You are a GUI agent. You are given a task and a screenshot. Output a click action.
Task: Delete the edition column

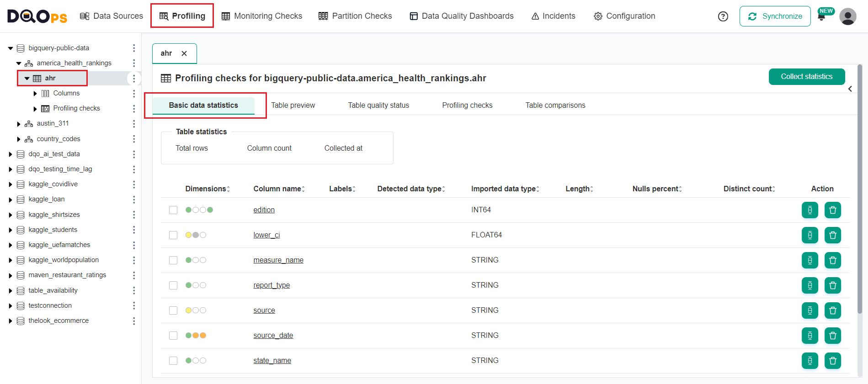coord(833,210)
